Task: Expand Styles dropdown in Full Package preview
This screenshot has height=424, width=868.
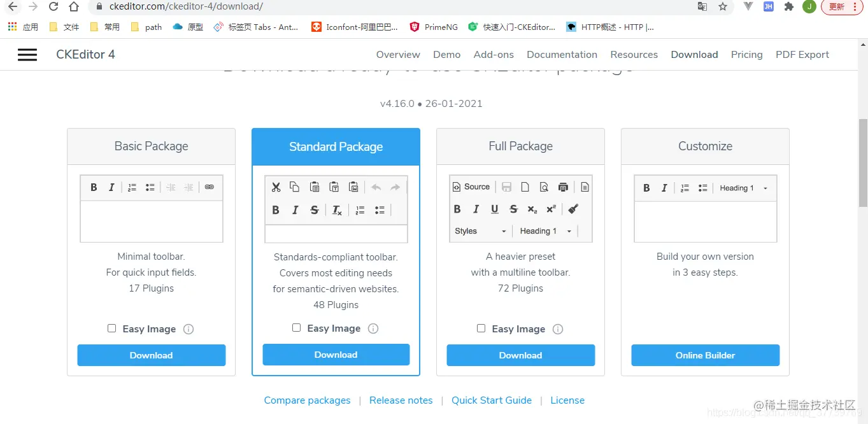Action: click(480, 231)
